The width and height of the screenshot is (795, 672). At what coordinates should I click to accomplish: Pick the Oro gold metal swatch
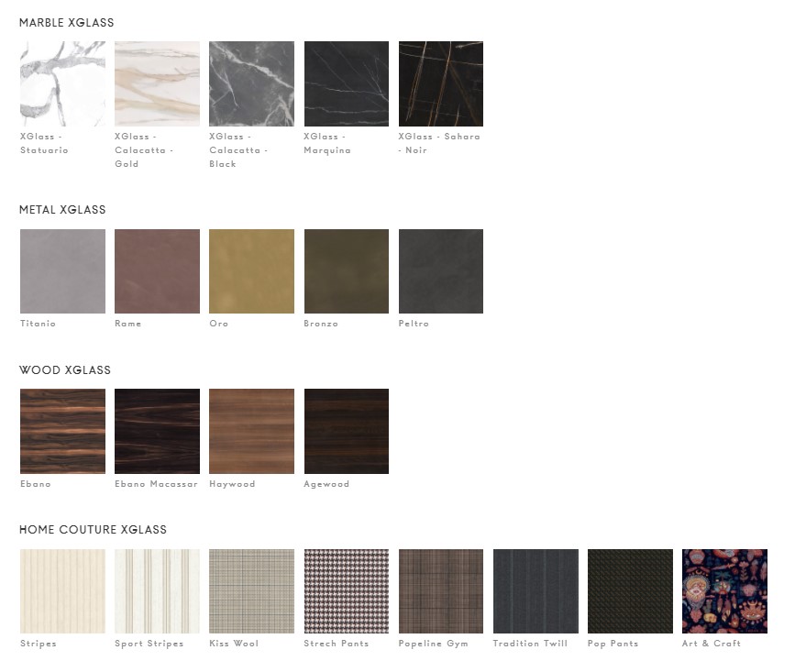251,271
